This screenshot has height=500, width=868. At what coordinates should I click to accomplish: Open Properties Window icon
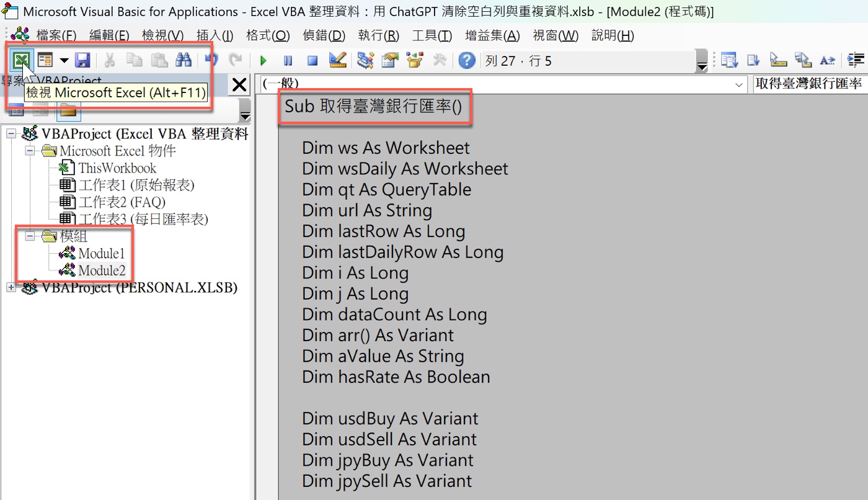(x=390, y=60)
